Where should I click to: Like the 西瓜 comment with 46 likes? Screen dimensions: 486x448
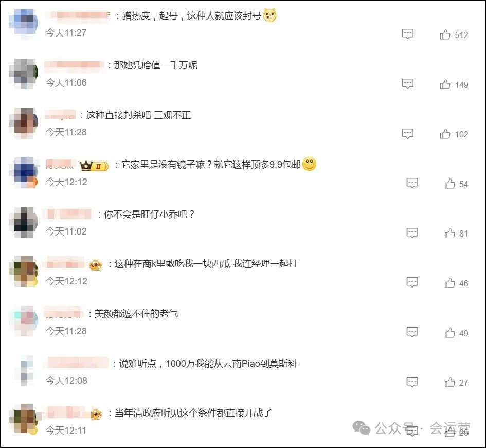coord(449,283)
